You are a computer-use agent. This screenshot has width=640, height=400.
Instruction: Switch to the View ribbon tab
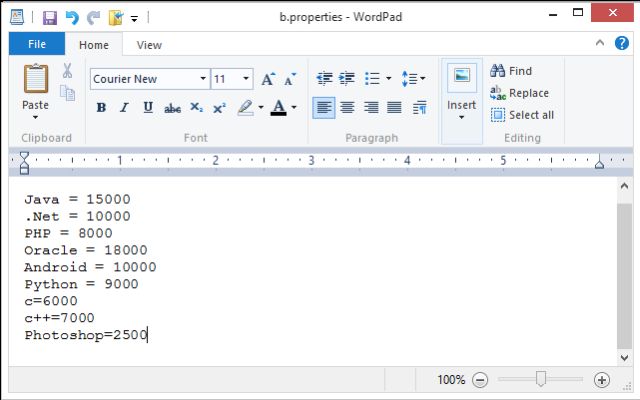click(149, 45)
